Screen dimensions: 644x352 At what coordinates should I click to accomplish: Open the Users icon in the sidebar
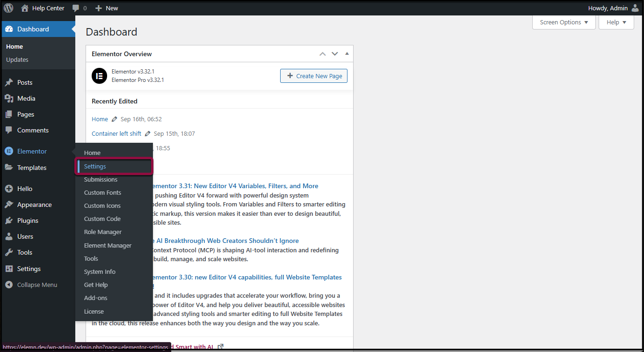(x=10, y=236)
